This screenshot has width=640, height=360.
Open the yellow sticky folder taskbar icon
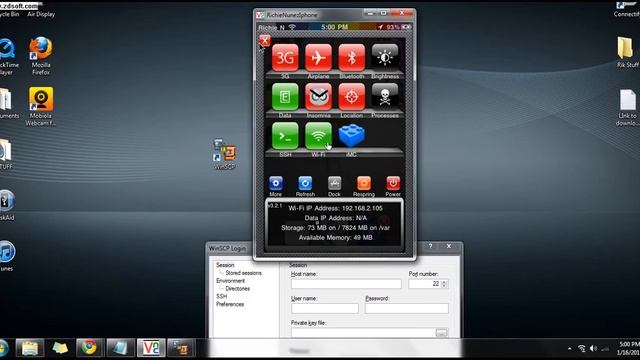click(x=60, y=348)
